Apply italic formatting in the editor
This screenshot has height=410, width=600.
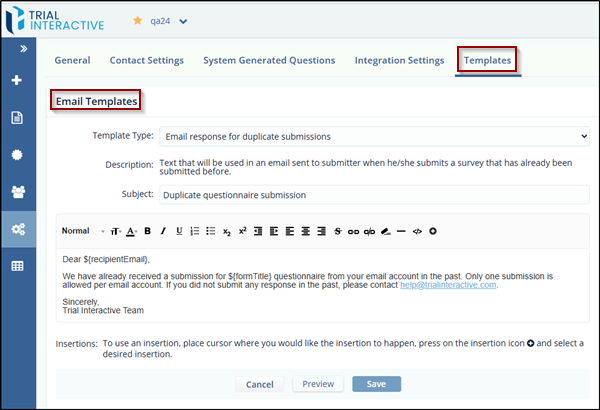coord(164,231)
